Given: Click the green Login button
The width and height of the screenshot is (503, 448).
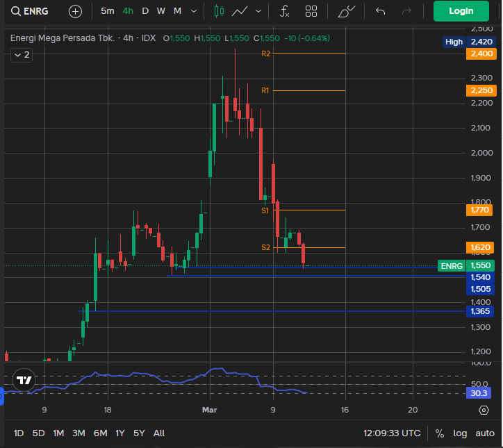Looking at the screenshot, I should (461, 11).
